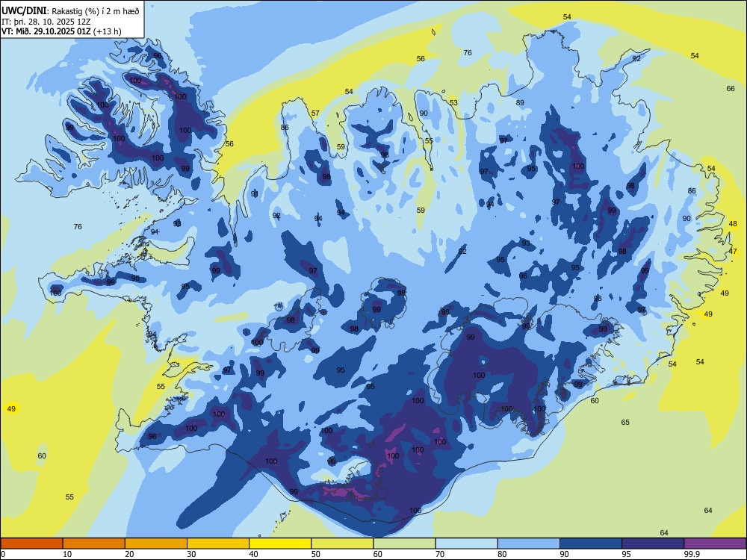Viewport: 747px width, 560px height.
Task: Click the '57' humidity value on the map
Action: pos(315,113)
